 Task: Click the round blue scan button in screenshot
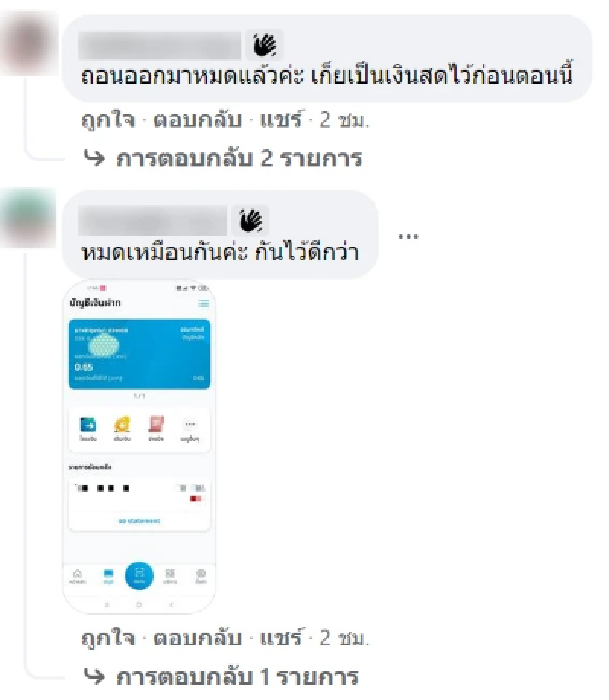click(x=139, y=575)
